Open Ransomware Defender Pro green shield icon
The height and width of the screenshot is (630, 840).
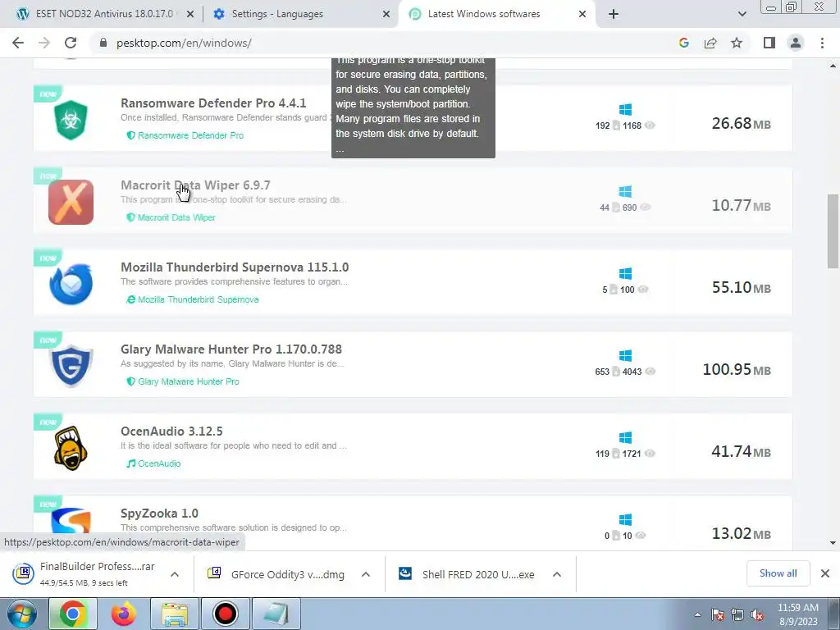click(71, 120)
